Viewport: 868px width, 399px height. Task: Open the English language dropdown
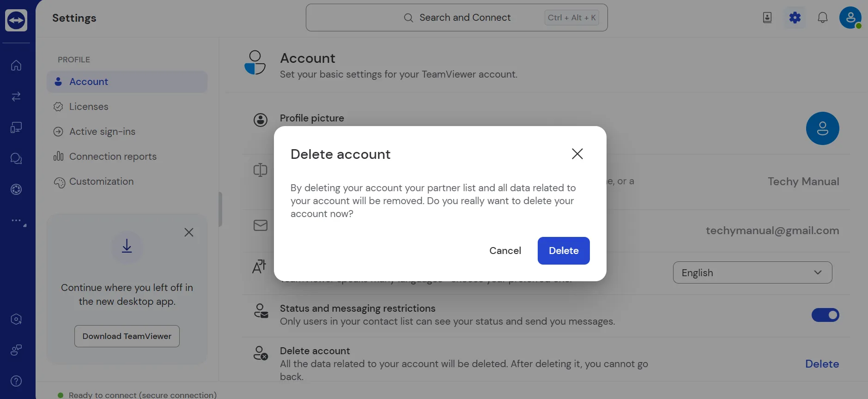753,272
